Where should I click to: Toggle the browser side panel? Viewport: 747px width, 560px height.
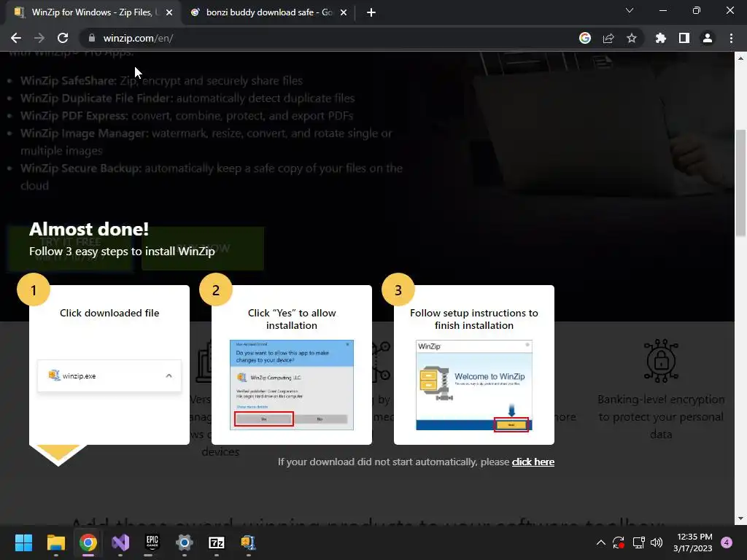pyautogui.click(x=684, y=38)
